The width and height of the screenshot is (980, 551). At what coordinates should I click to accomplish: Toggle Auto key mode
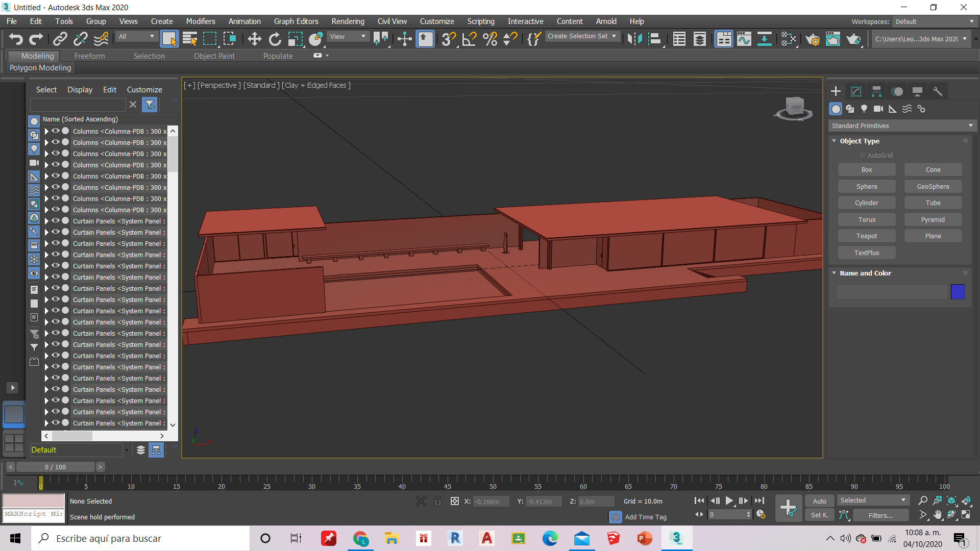pyautogui.click(x=820, y=501)
